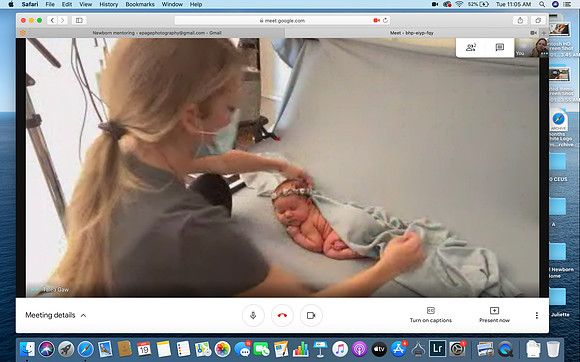Mute the microphone in the Meet call
Image resolution: width=580 pixels, height=362 pixels.
(x=253, y=315)
